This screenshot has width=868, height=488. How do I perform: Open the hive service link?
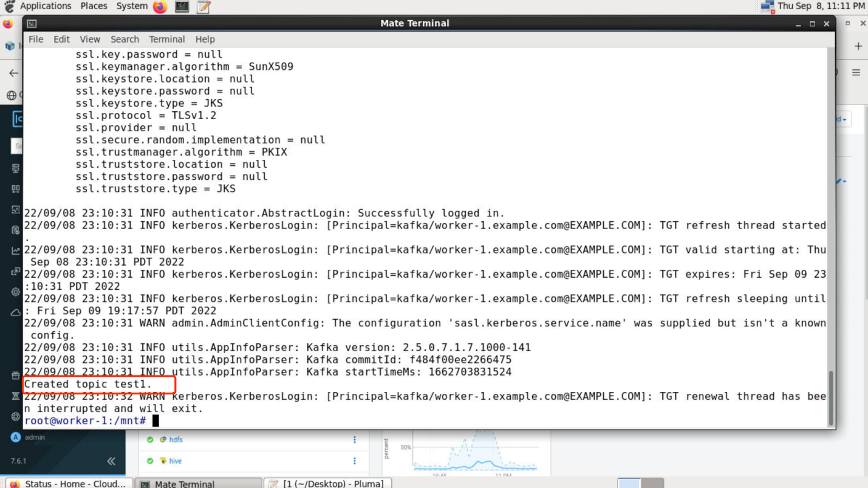tap(175, 461)
